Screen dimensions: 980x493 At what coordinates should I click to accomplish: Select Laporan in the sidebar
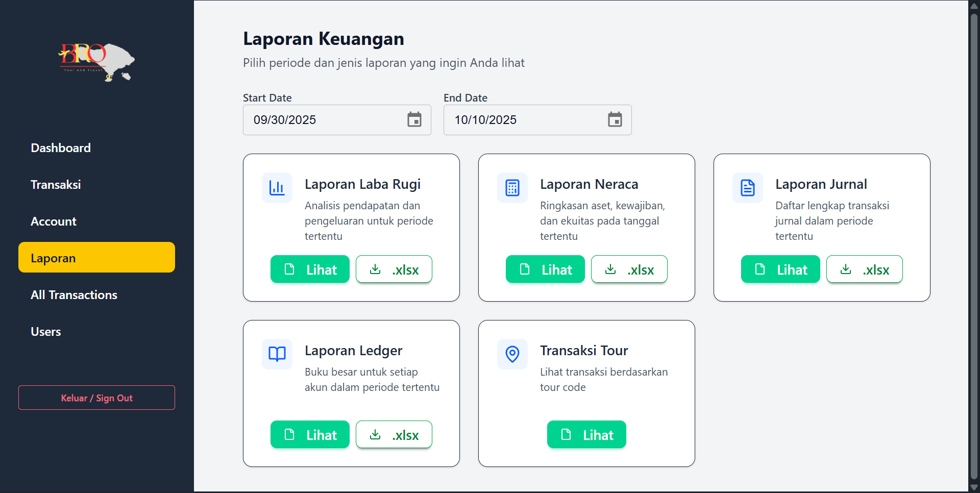tap(96, 257)
